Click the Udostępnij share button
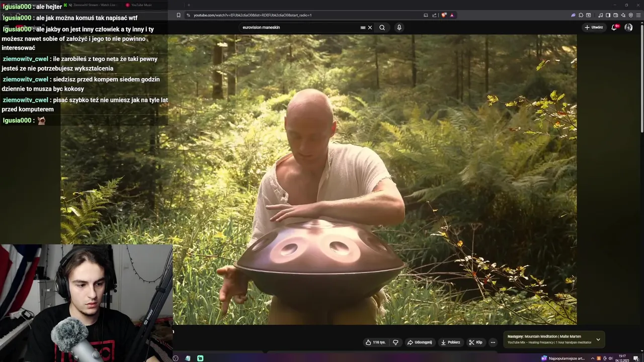This screenshot has height=362, width=644. coord(420,342)
